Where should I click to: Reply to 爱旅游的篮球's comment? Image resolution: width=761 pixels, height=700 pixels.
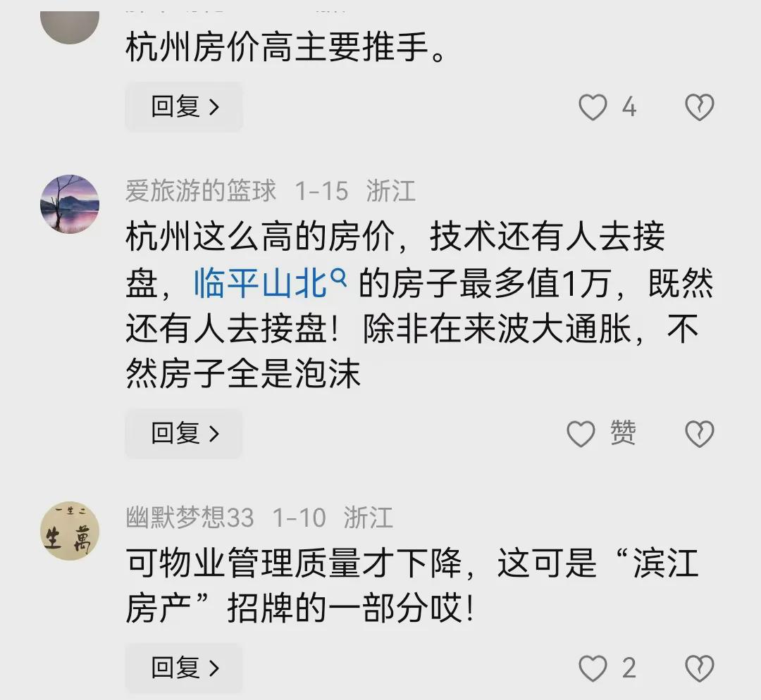point(184,433)
